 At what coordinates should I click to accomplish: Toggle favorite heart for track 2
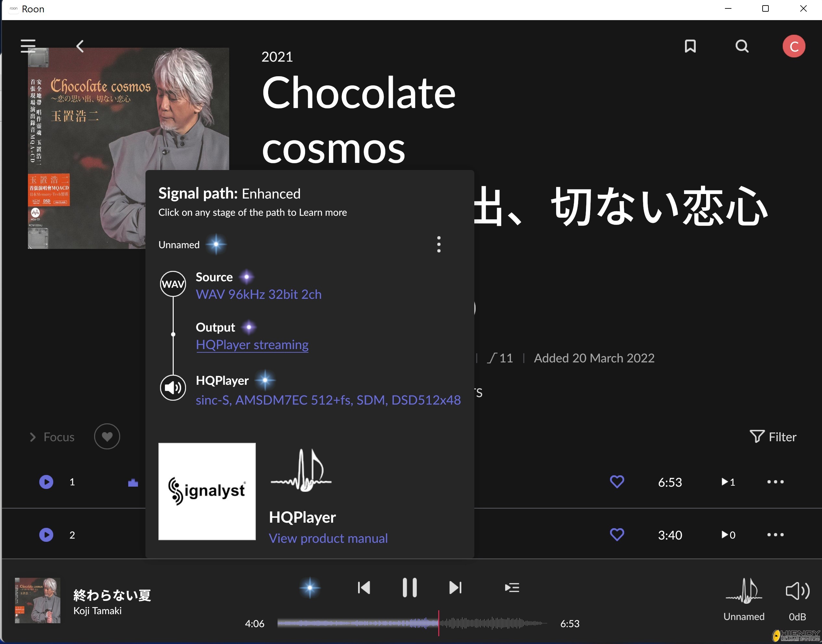point(617,535)
